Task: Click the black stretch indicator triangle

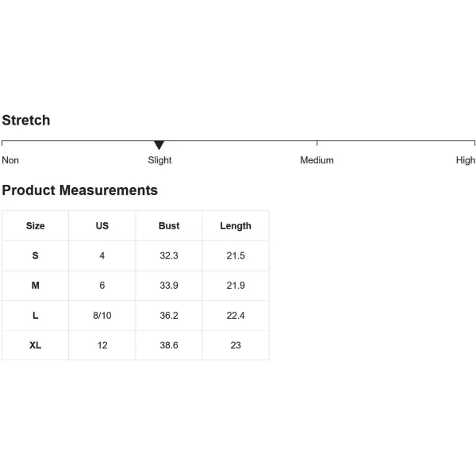Action: (159, 145)
